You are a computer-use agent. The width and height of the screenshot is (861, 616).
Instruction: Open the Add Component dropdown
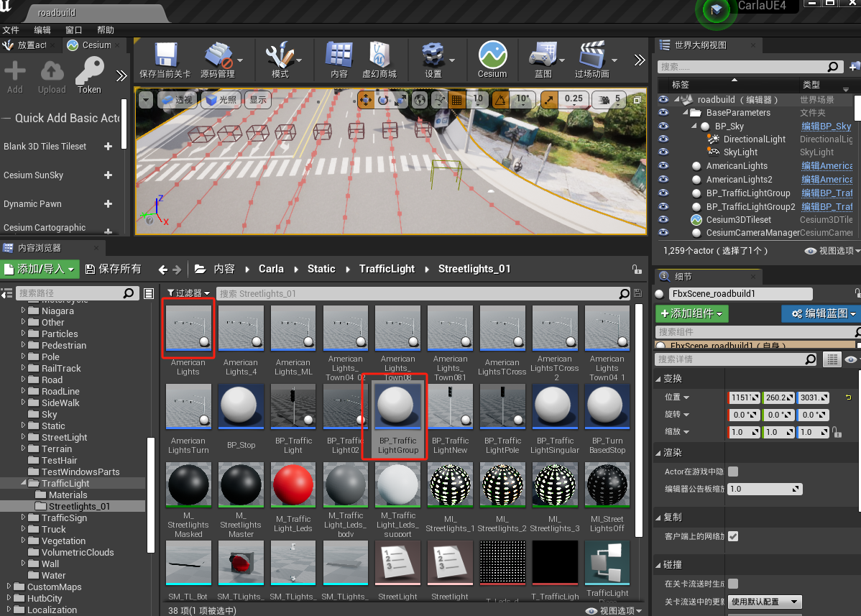[691, 314]
